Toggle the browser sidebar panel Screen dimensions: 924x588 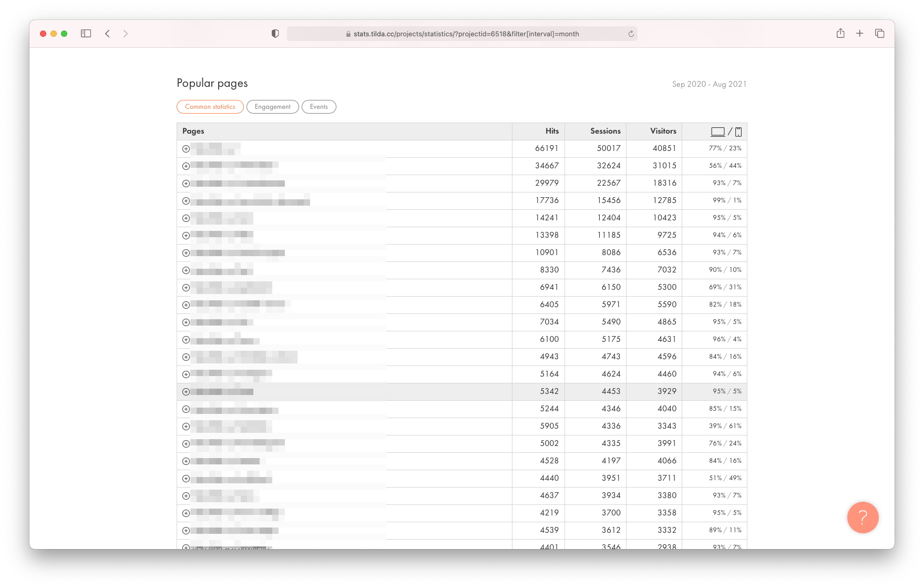click(x=86, y=33)
